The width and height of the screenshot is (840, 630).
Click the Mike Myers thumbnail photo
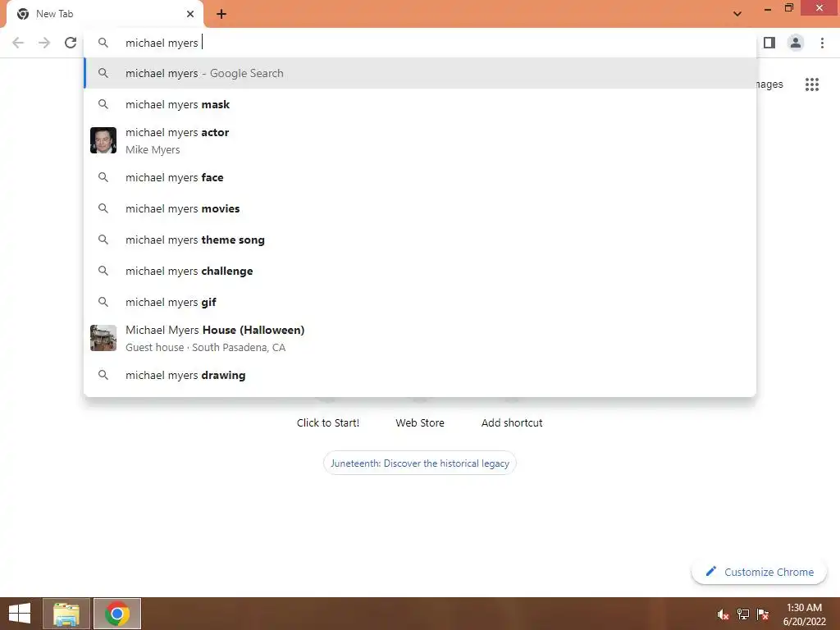[103, 140]
